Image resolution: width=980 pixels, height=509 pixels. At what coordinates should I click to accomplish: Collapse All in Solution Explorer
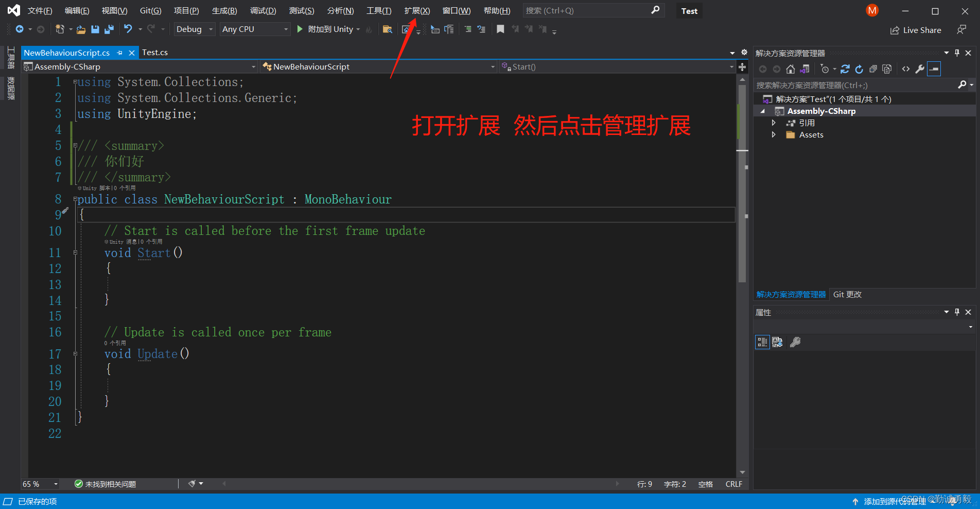coord(873,69)
